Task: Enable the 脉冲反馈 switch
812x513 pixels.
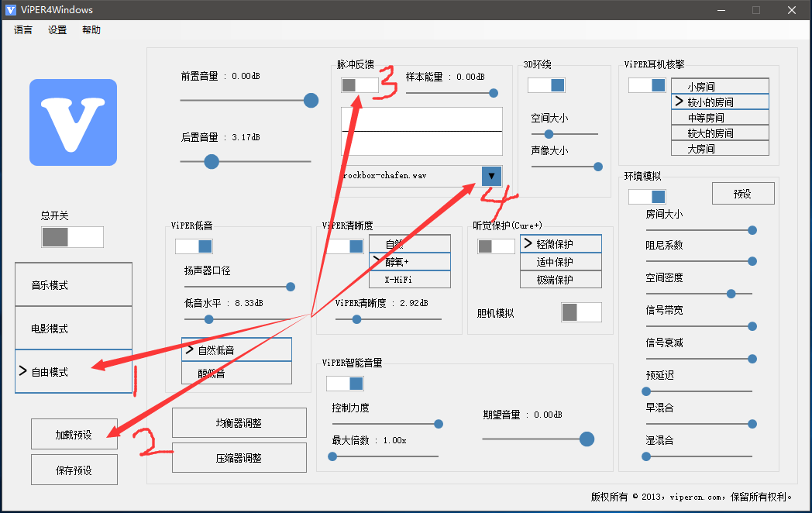Action: pos(360,85)
